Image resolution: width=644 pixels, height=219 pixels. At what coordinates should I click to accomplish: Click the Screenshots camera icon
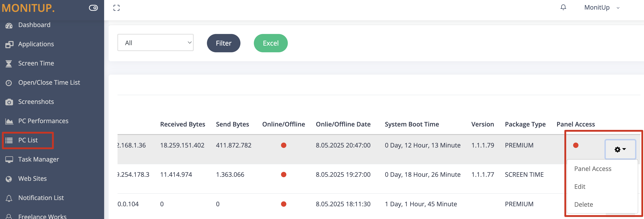click(x=9, y=102)
